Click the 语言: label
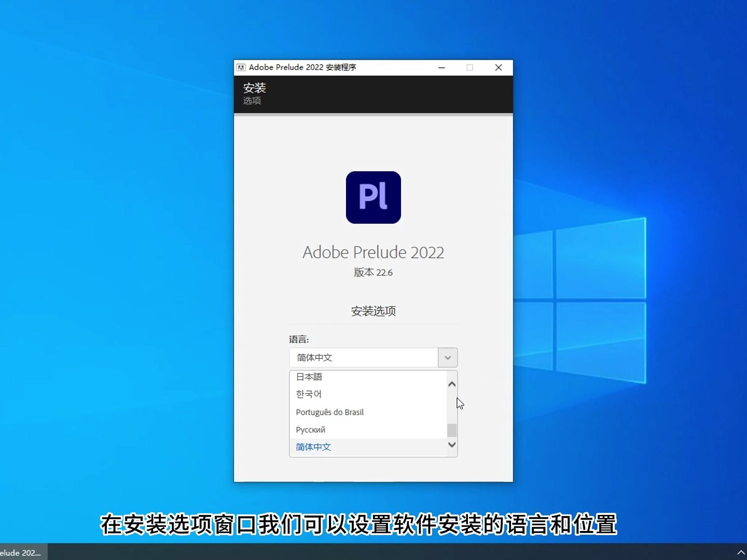Viewport: 747px width, 560px height. 299,340
